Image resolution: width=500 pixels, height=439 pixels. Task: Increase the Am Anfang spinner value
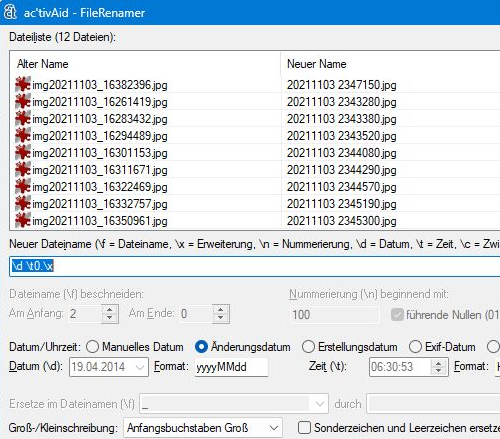pos(110,310)
